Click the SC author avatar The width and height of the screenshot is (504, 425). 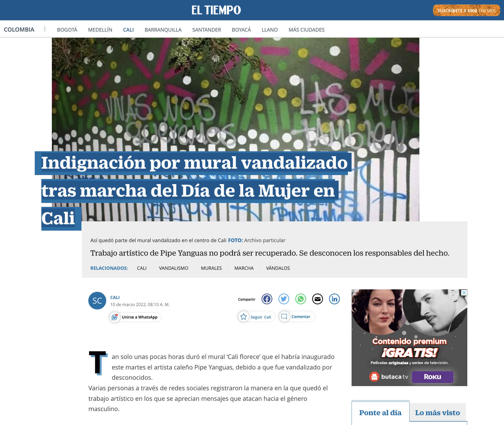pyautogui.click(x=97, y=300)
